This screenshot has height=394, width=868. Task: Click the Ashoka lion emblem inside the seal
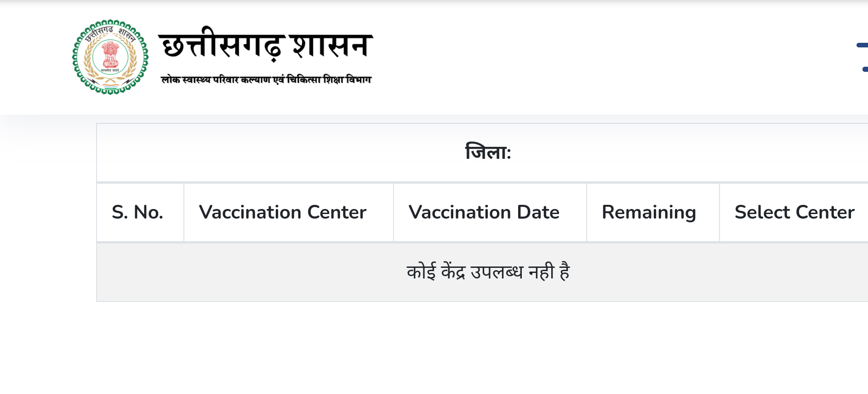coord(110,54)
